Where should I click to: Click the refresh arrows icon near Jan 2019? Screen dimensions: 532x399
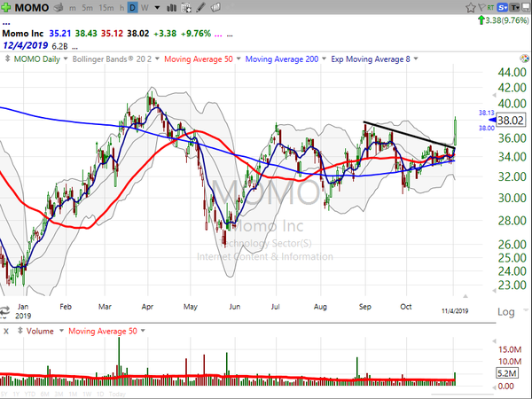click(x=4, y=312)
